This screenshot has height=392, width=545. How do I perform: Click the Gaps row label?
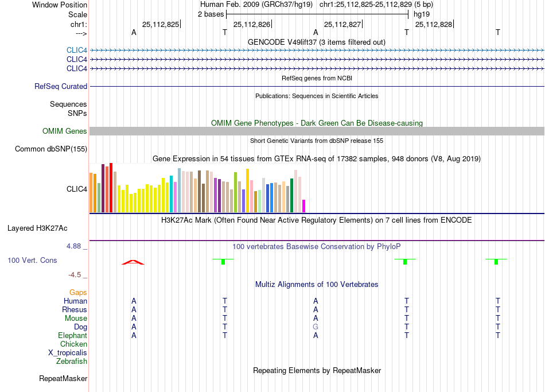78,293
